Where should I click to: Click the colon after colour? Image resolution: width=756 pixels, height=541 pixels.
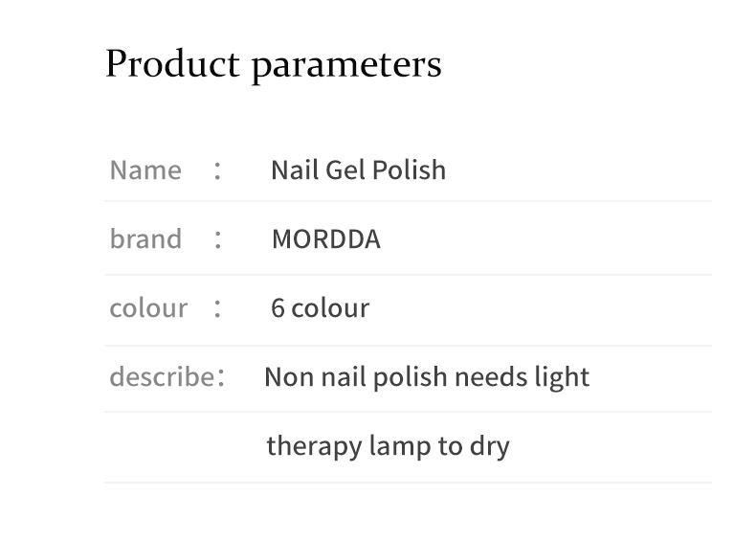[217, 308]
